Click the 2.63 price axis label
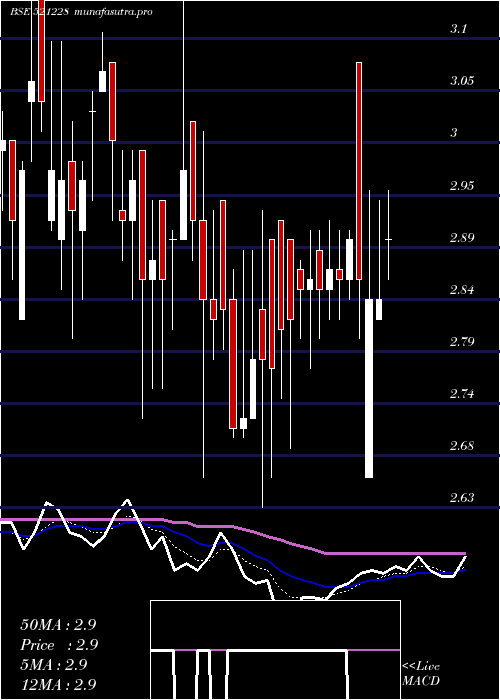Viewport: 500px width, 700px height. 462,498
